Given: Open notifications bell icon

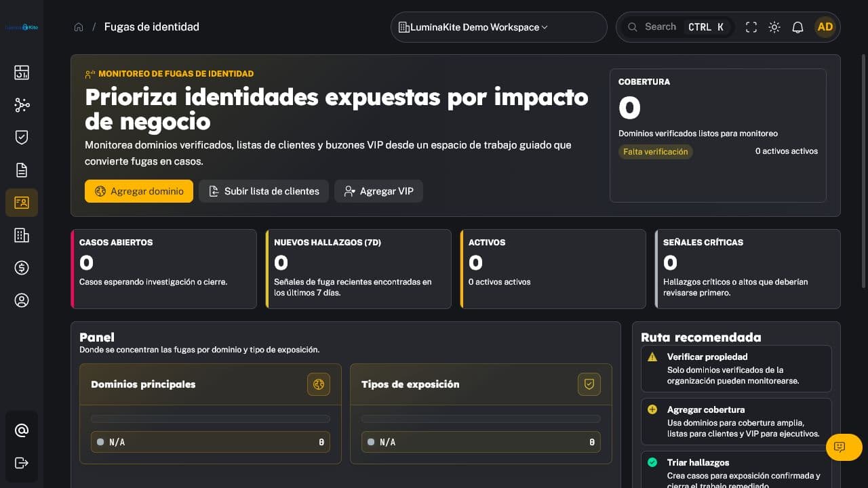Looking at the screenshot, I should 798,27.
